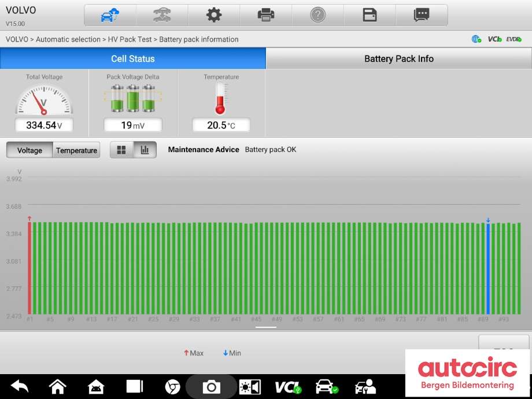This screenshot has width=532, height=399.
Task: Click the Max legend label
Action: [x=194, y=353]
